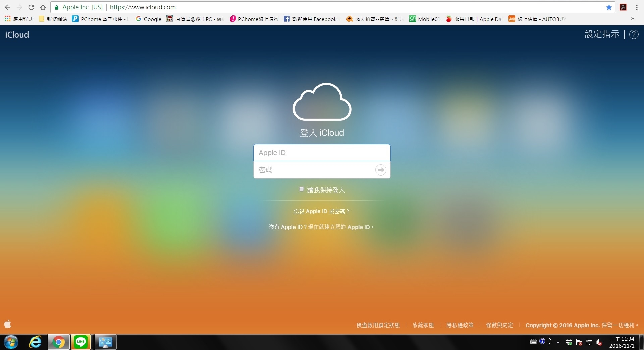Click the green padlock security icon
This screenshot has width=644, height=350.
57,7
